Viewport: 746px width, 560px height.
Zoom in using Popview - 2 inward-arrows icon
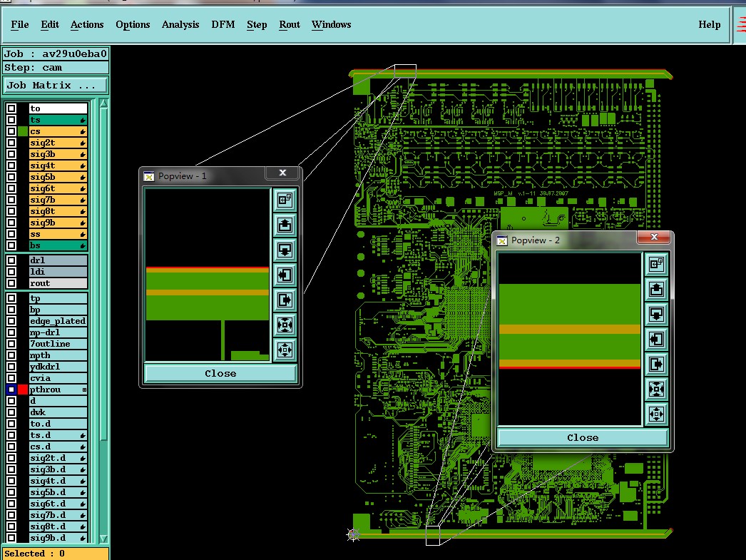pos(657,390)
